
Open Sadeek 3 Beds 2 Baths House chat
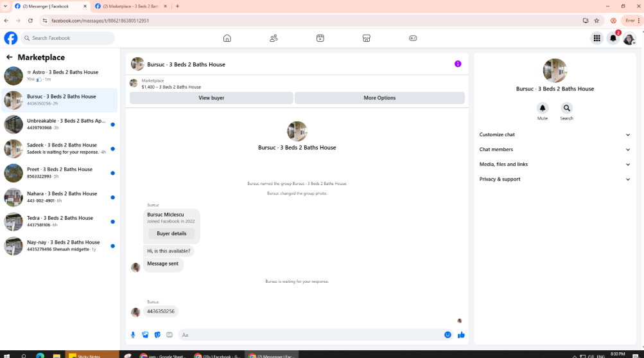(60, 148)
